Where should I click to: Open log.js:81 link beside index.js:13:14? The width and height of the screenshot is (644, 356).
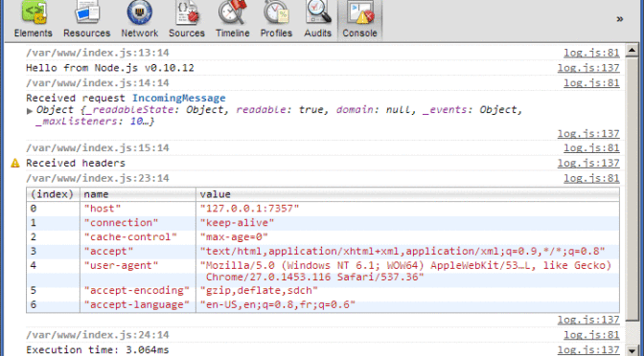pos(591,53)
